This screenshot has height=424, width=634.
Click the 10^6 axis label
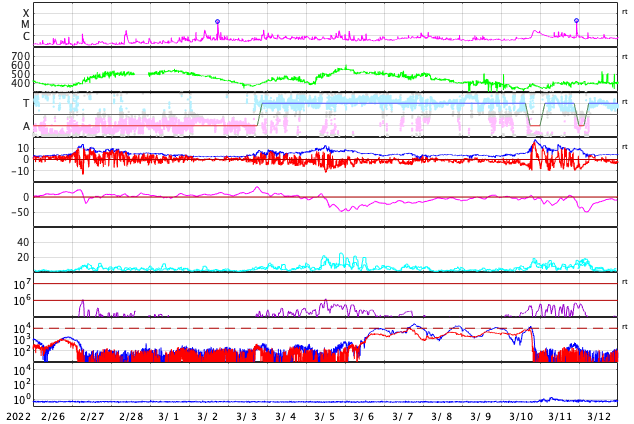[x=22, y=301]
